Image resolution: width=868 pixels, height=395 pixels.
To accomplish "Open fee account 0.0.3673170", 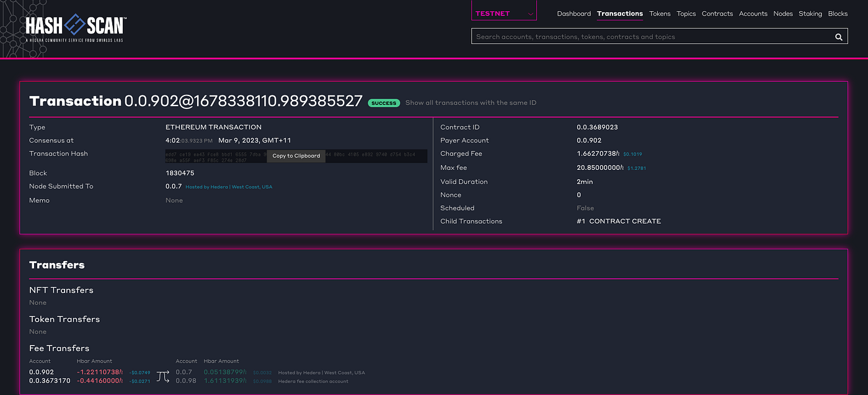I will click(x=50, y=381).
